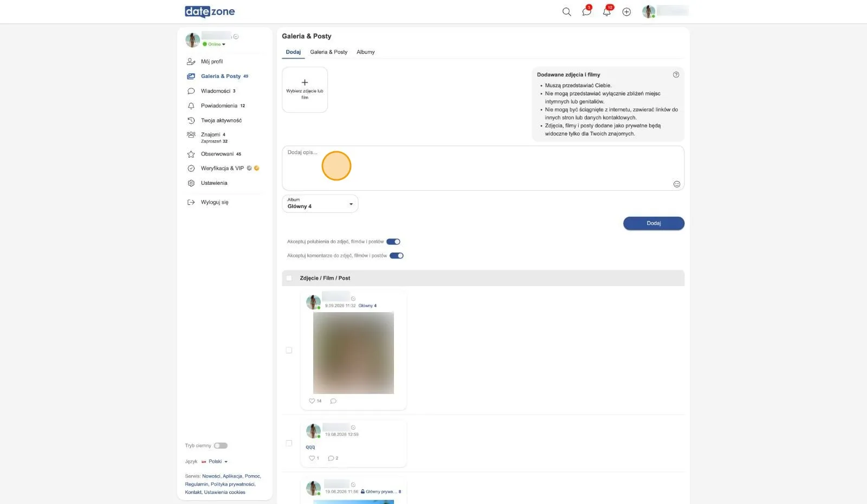867x504 pixels.
Task: Click the heart like icon with 14
Action: point(312,401)
